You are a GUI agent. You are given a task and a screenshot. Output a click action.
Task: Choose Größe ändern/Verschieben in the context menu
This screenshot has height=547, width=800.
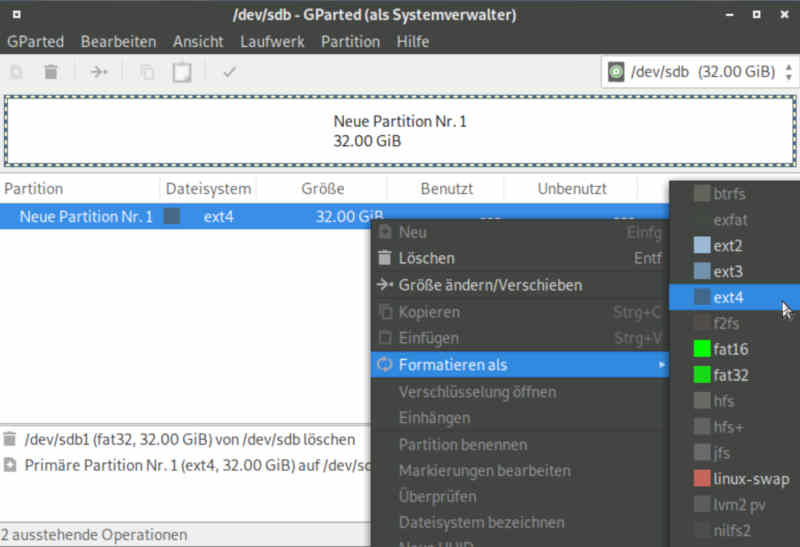pos(519,285)
